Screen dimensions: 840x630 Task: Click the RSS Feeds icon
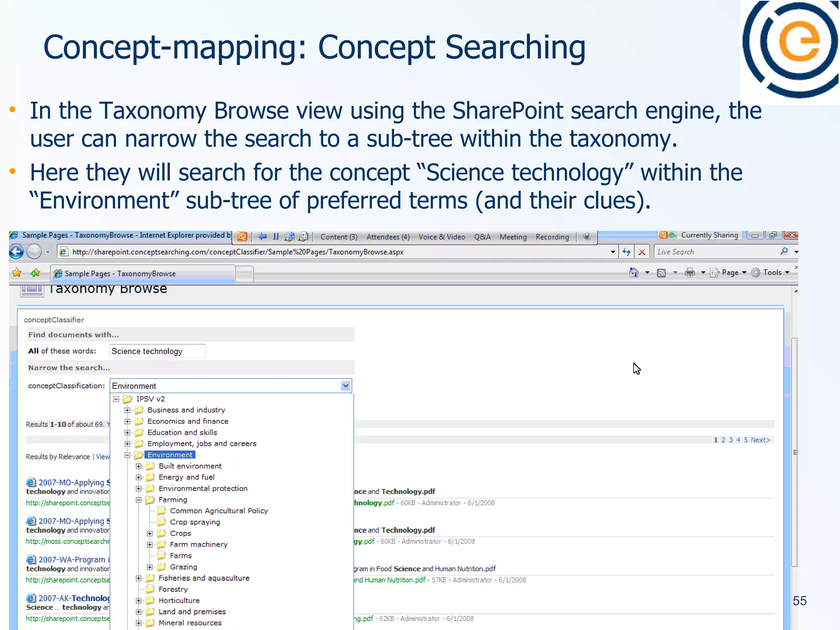pyautogui.click(x=661, y=273)
